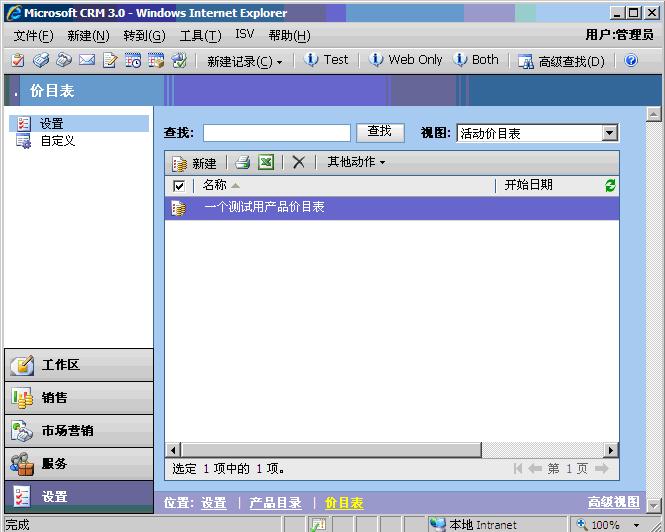This screenshot has width=665, height=532.
Task: Select 自定义 in the left navigation tree
Action: click(57, 140)
